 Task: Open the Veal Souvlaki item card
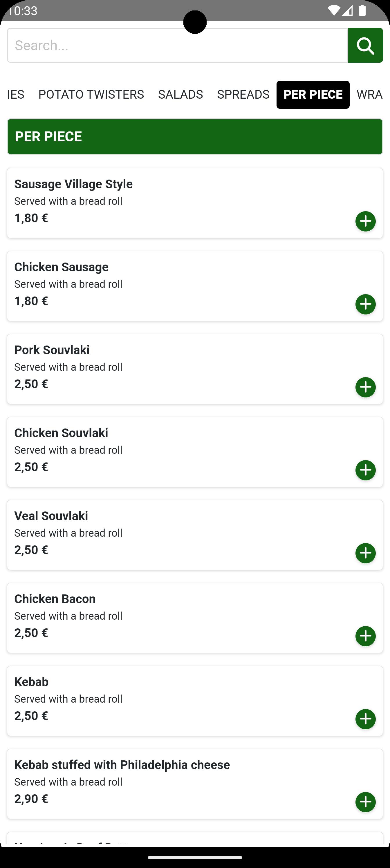tap(195, 535)
